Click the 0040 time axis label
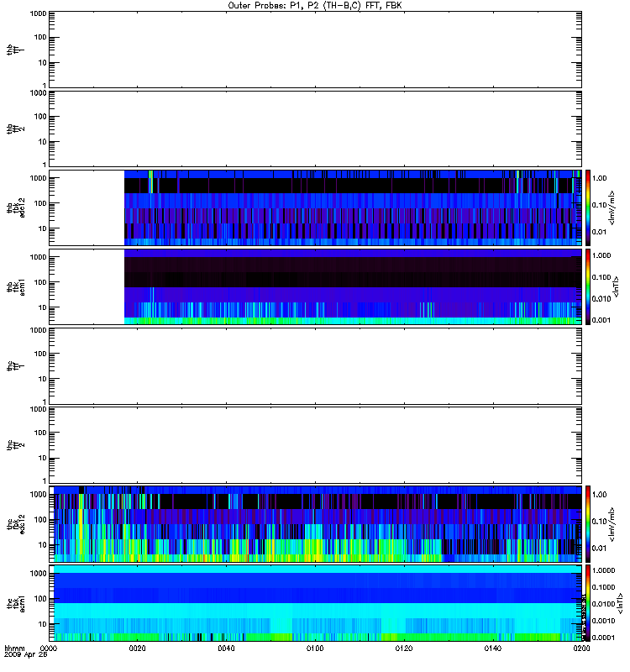630x672 pixels. coord(226,648)
